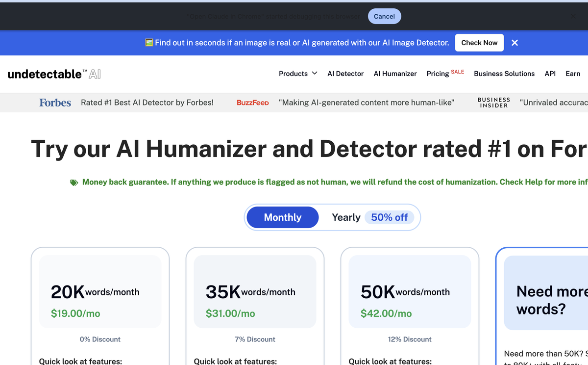Click the "Need more words?" card heading
Image resolution: width=588 pixels, height=365 pixels.
click(552, 300)
